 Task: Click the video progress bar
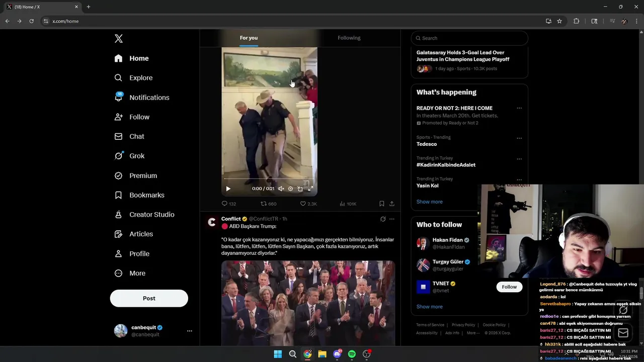tap(269, 179)
